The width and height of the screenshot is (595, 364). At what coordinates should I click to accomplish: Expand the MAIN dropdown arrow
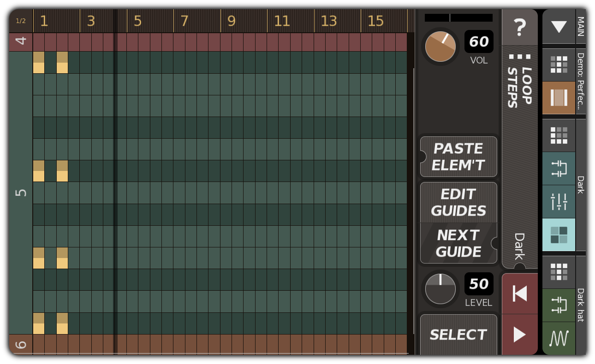[559, 27]
